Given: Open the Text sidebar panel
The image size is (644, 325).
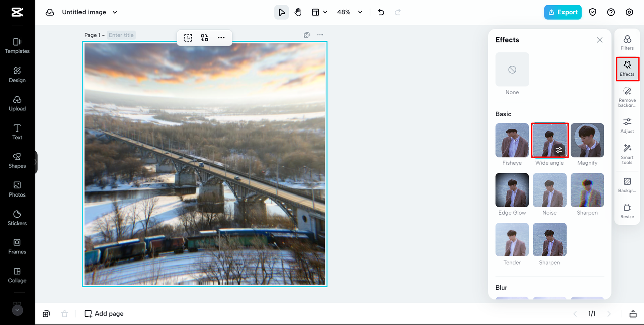Looking at the screenshot, I should (17, 132).
